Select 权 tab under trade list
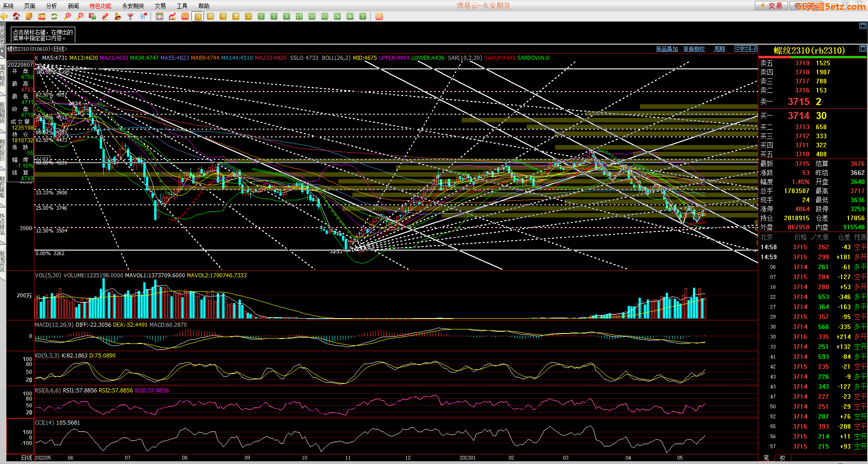The image size is (868, 464). (x=782, y=458)
